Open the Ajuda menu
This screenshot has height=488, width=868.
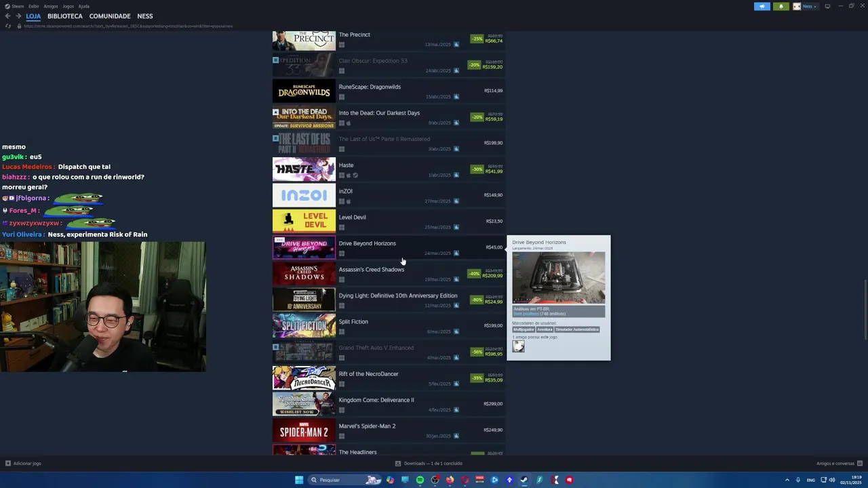click(x=84, y=6)
